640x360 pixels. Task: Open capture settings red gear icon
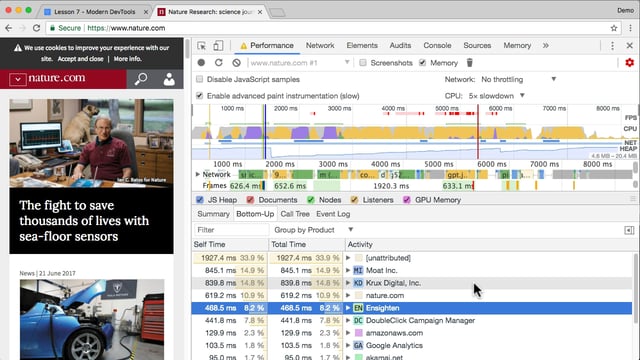coord(629,62)
